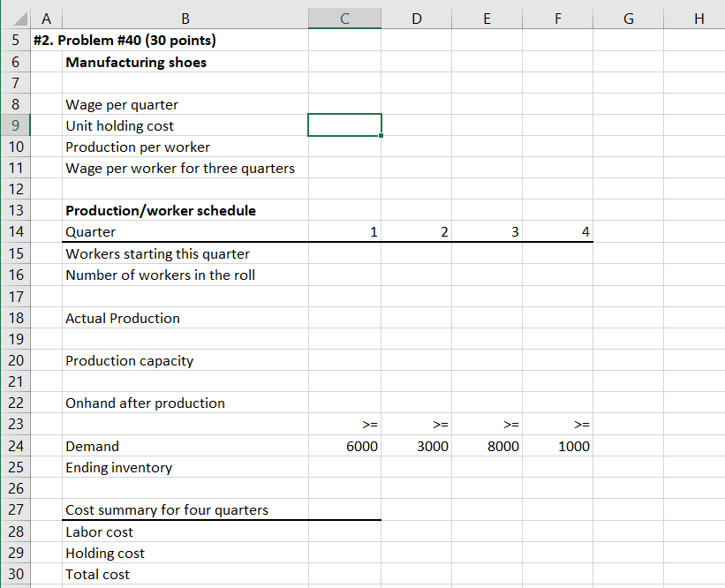Click the '>=' cell in column F
This screenshot has height=588, width=725.
pyautogui.click(x=557, y=425)
